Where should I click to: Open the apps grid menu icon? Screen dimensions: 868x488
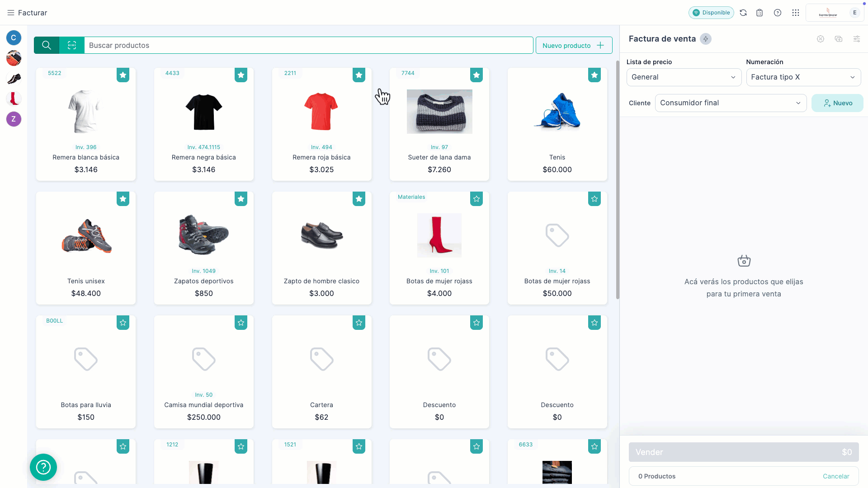click(796, 13)
